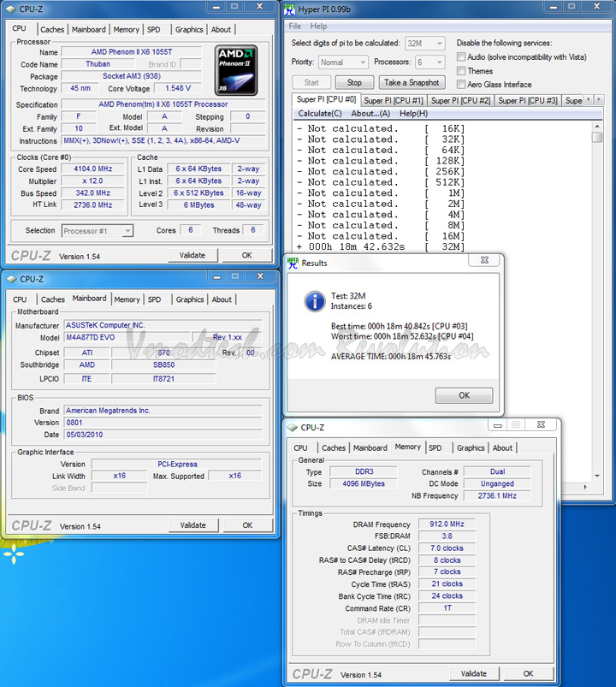This screenshot has width=616, height=687.
Task: Open SPD tab in top CPU-Z window
Action: click(154, 30)
